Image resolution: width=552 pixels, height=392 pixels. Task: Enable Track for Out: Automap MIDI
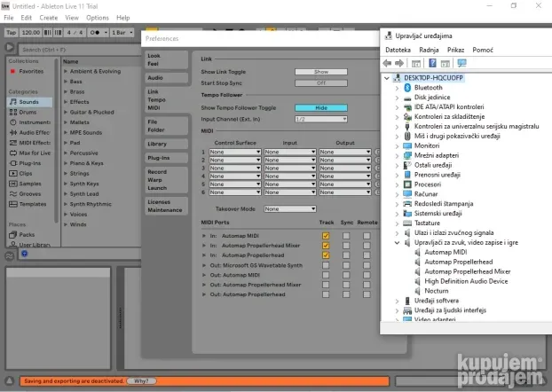coord(326,275)
